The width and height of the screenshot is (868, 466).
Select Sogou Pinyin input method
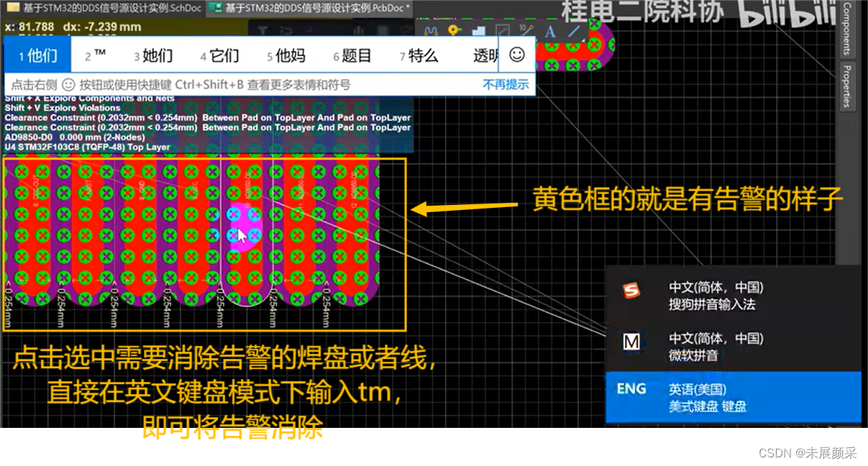click(x=733, y=296)
